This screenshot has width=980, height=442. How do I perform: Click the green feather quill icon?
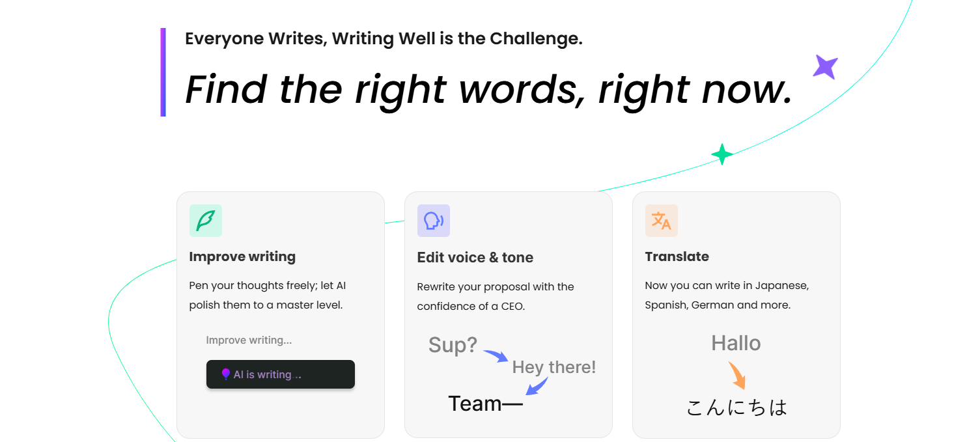pos(206,221)
